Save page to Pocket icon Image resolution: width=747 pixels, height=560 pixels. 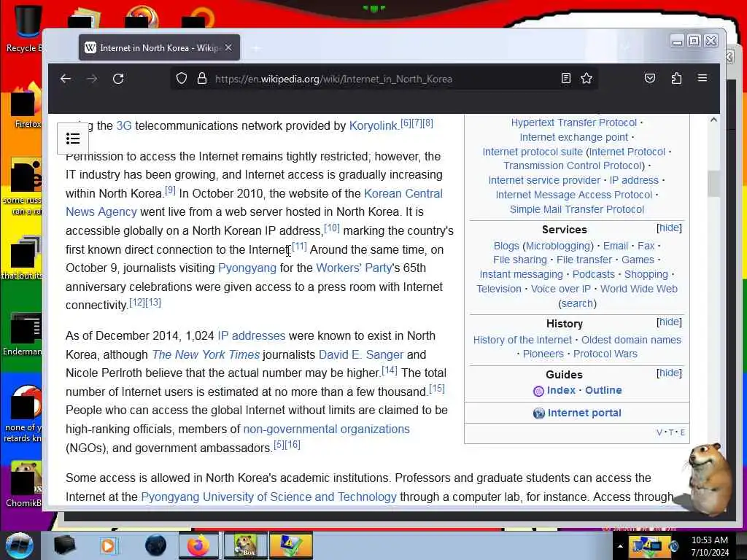coord(650,78)
